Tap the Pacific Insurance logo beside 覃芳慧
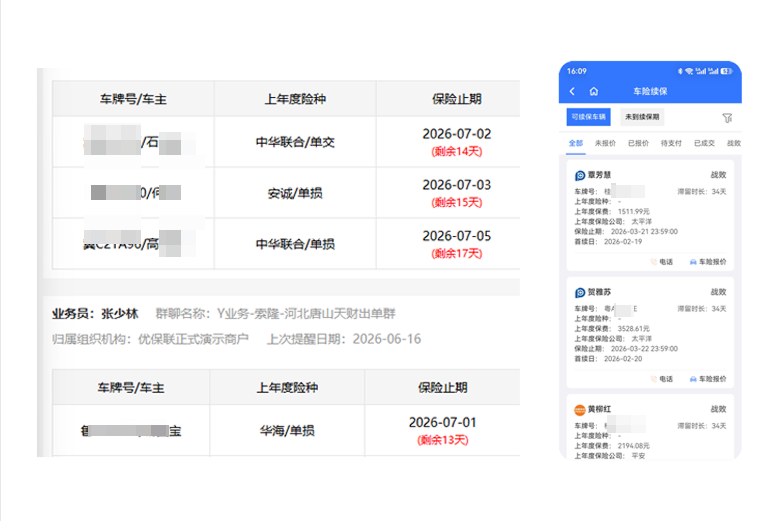 (x=580, y=175)
